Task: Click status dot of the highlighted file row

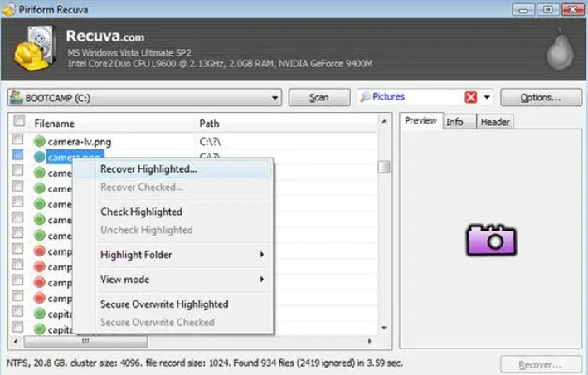Action: [39, 157]
